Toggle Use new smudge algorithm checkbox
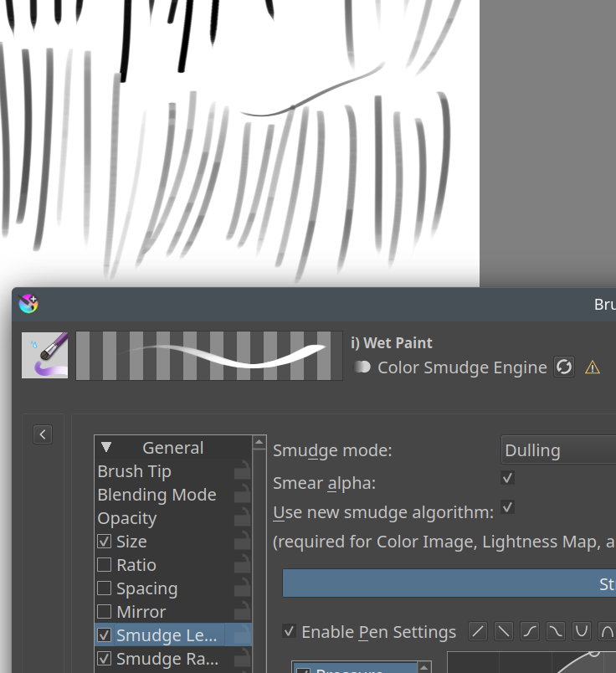The width and height of the screenshot is (616, 673). click(x=507, y=507)
